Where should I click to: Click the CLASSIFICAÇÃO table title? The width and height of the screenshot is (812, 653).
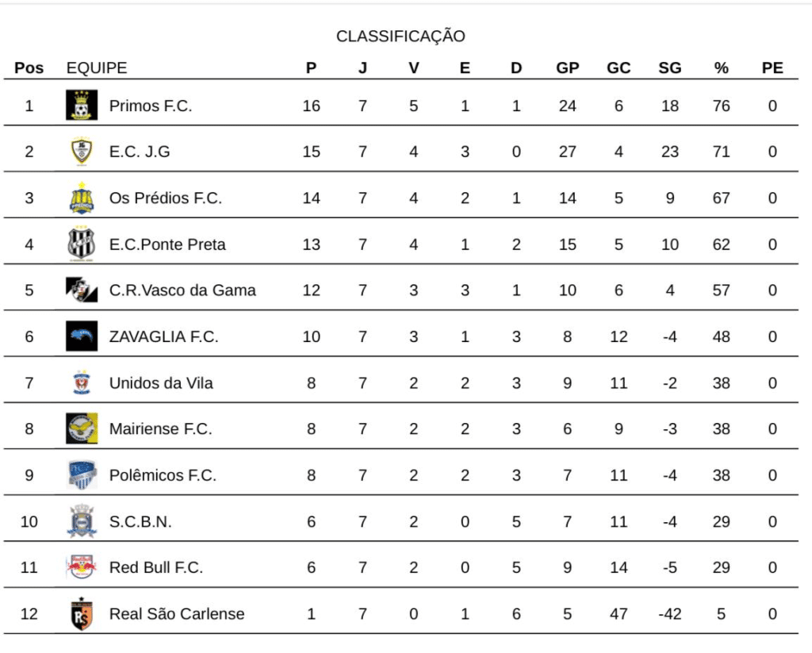pyautogui.click(x=400, y=36)
